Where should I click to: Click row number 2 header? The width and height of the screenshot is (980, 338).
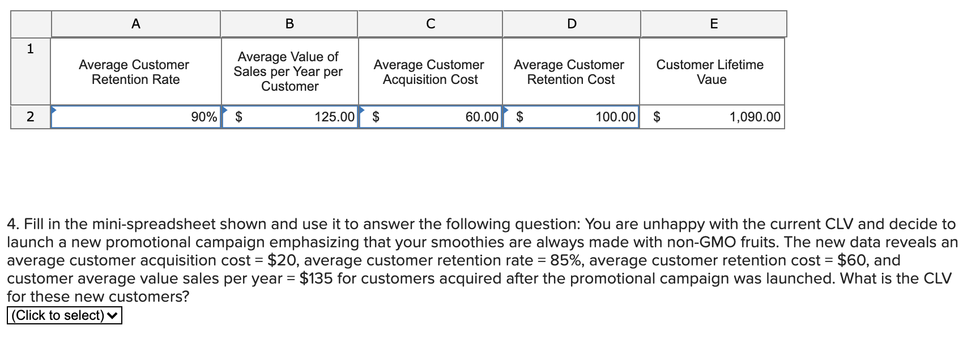30,117
